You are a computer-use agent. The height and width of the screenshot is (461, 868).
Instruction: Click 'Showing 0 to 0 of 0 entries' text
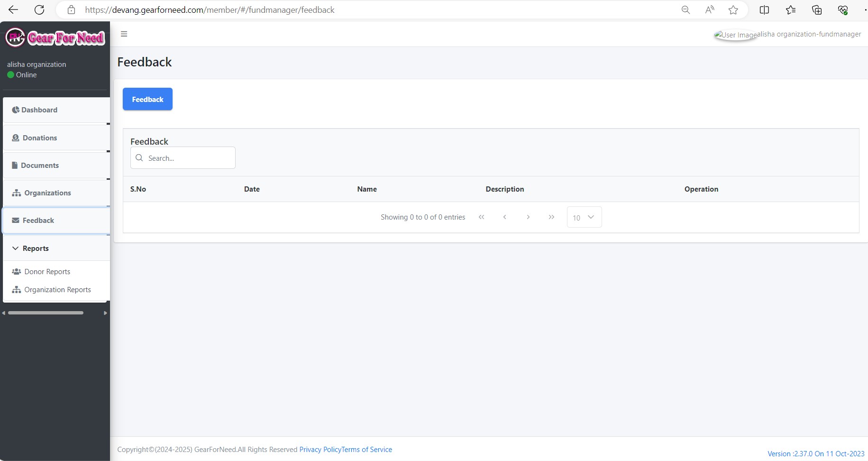point(423,217)
